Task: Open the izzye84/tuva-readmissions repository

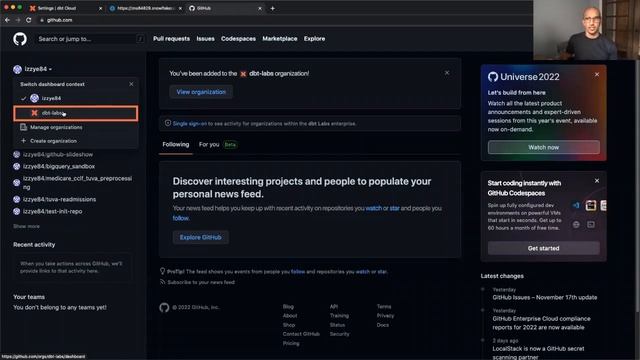Action: point(60,199)
